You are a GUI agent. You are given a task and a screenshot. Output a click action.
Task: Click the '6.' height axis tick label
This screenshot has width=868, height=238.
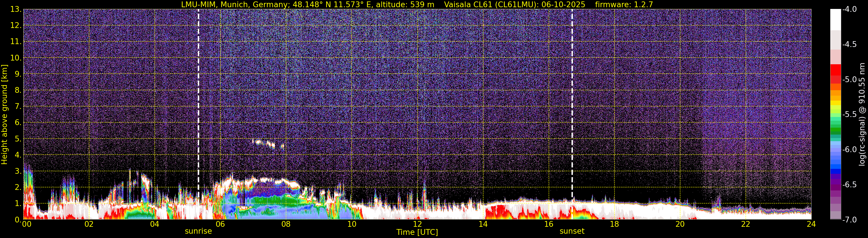(18, 123)
